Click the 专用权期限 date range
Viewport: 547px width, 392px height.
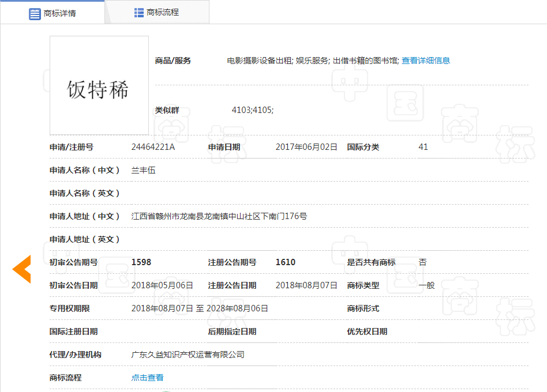[199, 308]
